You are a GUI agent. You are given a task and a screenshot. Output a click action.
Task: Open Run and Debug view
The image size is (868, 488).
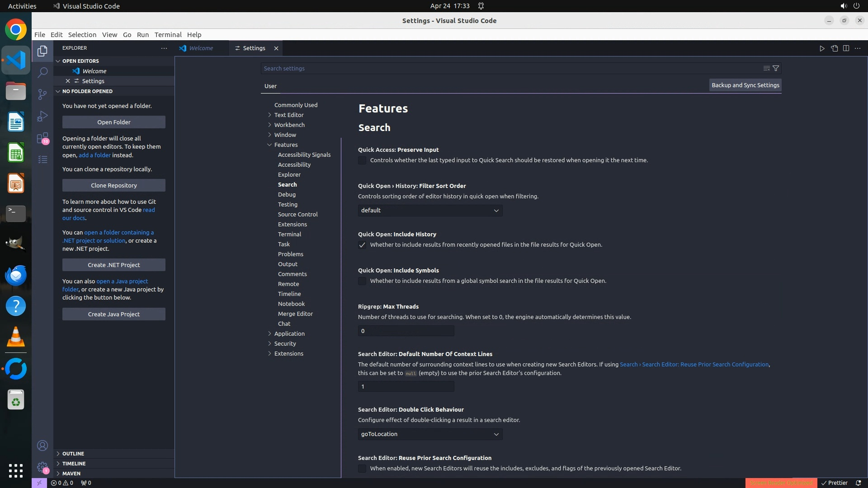pyautogui.click(x=42, y=116)
